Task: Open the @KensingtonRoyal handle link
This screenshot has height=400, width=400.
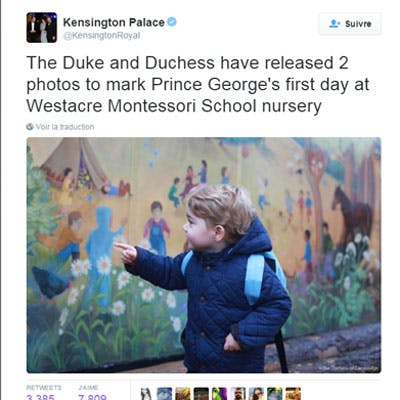Action: click(102, 36)
